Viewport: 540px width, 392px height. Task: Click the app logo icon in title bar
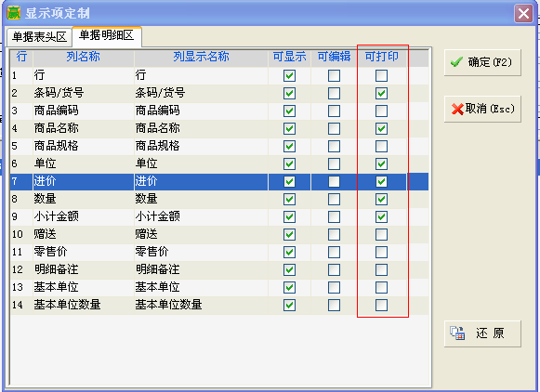14,13
